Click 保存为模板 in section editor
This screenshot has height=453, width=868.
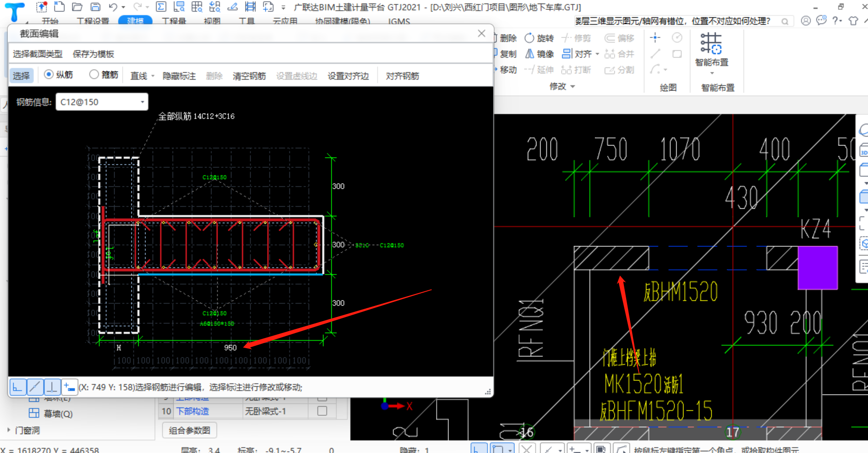93,54
